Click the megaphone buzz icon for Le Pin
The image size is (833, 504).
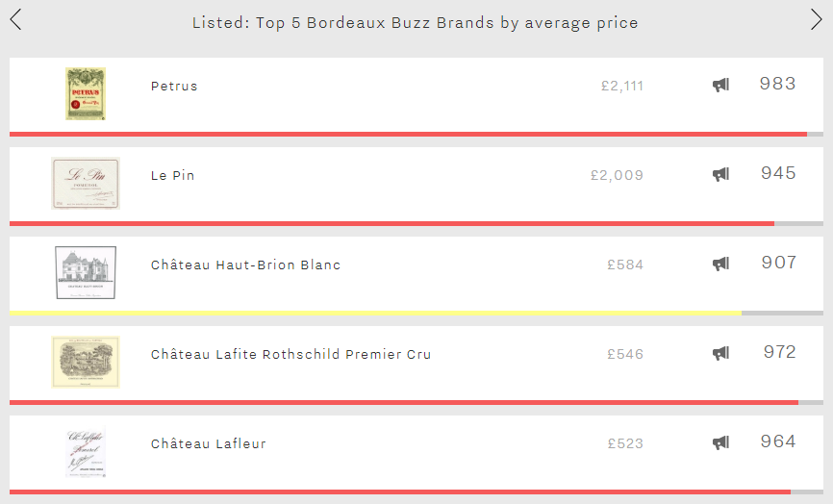click(x=720, y=174)
